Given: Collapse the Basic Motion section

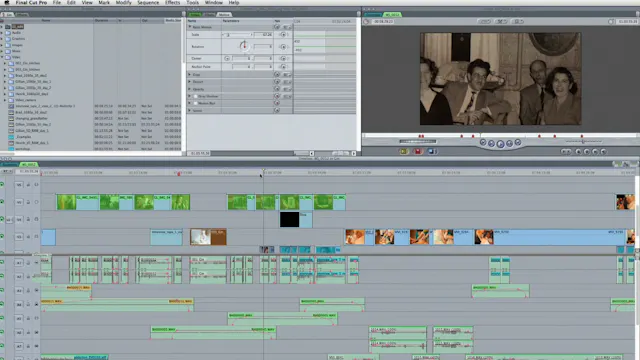Looking at the screenshot, I should tap(190, 27).
